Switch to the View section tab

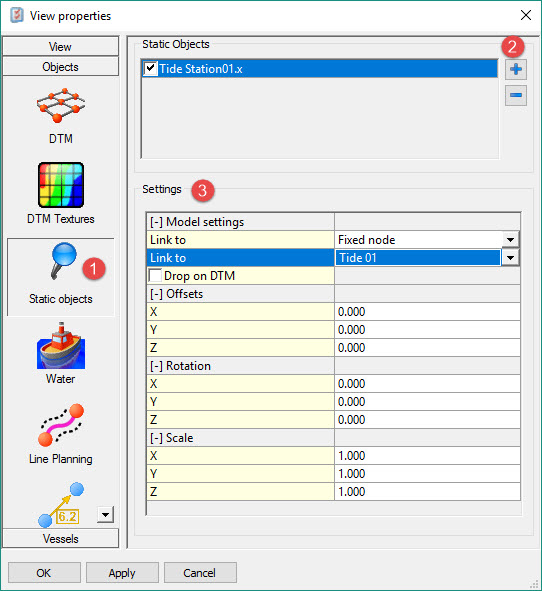(x=61, y=46)
